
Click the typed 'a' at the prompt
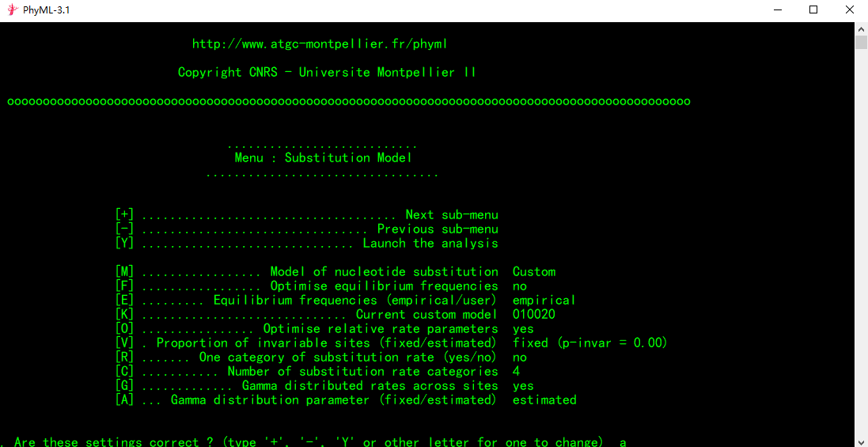point(623,442)
